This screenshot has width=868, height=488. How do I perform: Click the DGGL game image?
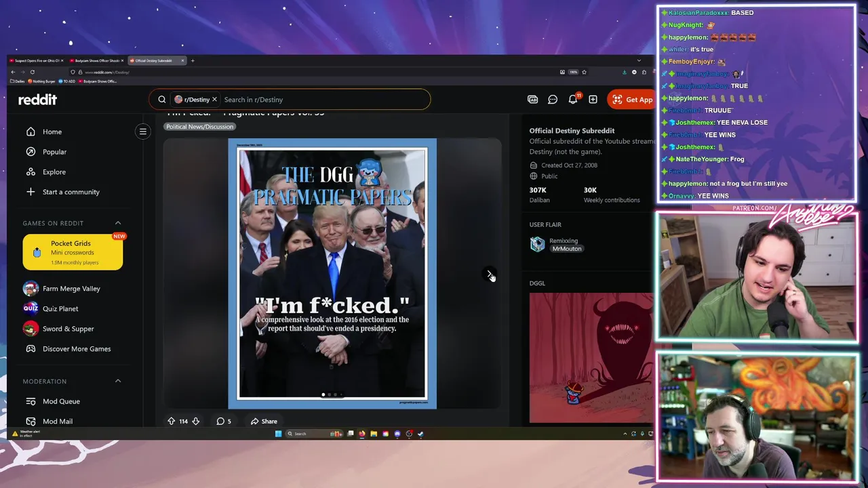(x=591, y=358)
